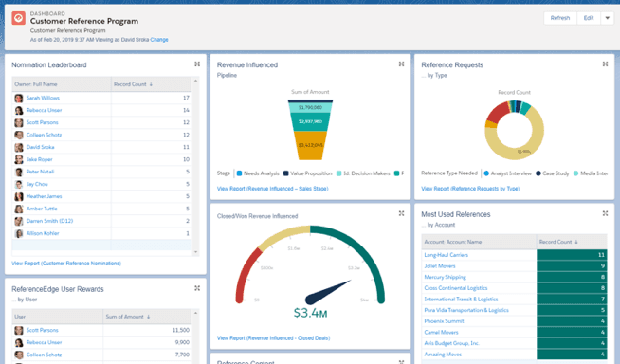
Task: Expand the Most Used References widget
Action: pos(605,213)
